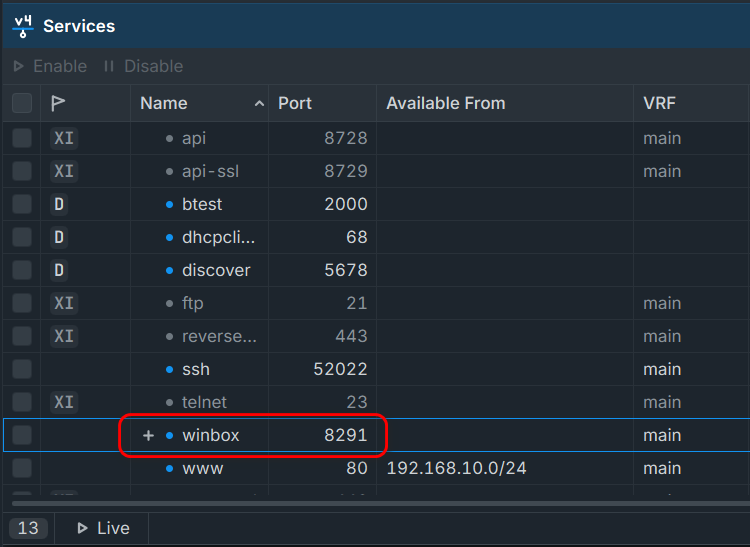The width and height of the screenshot is (750, 547).
Task: Sort by the Name column header
Action: tap(199, 103)
